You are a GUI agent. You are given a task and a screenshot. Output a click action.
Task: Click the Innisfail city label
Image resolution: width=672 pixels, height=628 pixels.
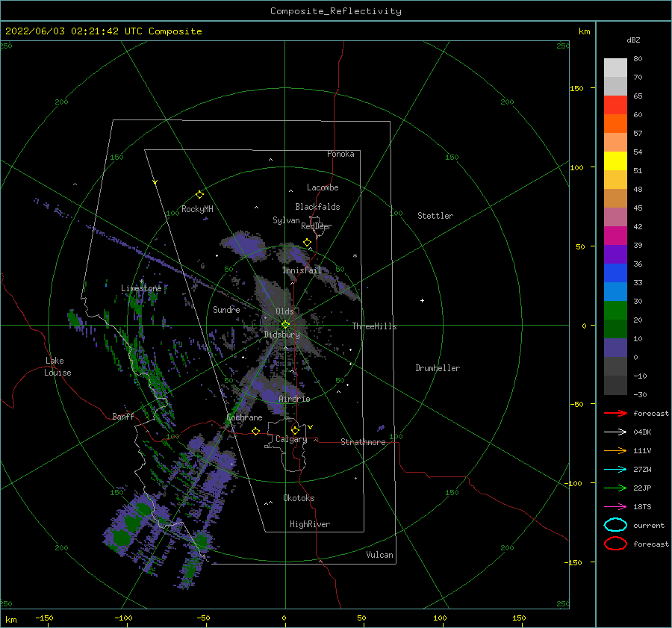302,270
